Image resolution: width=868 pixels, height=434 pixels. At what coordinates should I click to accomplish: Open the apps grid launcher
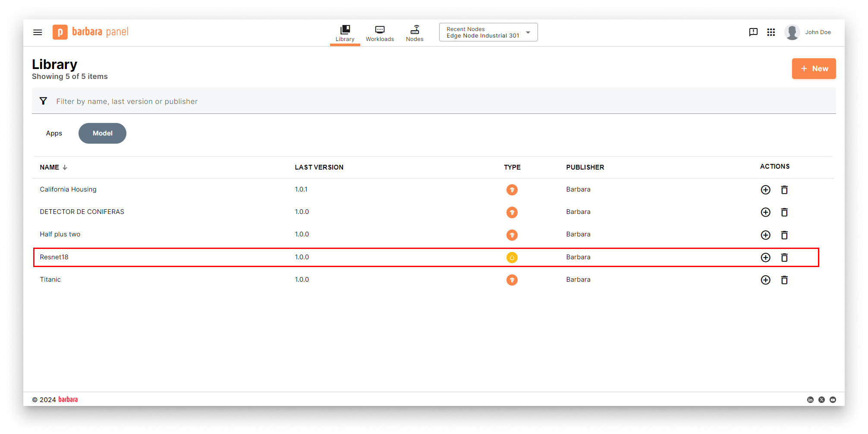[x=771, y=32]
